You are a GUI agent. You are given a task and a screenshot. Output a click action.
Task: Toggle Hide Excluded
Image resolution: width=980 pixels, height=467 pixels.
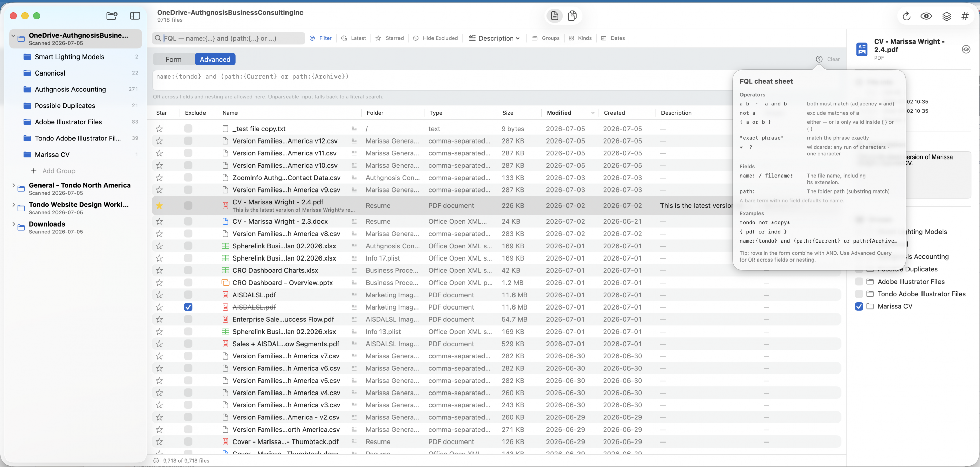coord(435,38)
